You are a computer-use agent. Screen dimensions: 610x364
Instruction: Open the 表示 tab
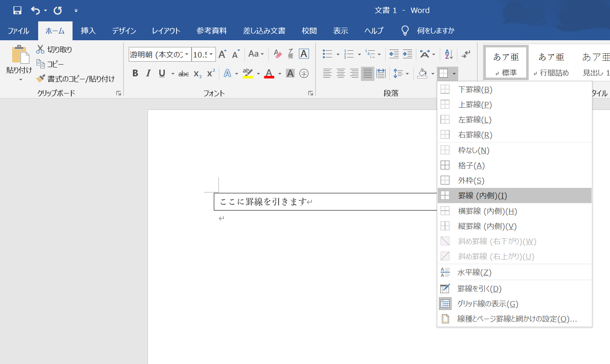pos(341,31)
